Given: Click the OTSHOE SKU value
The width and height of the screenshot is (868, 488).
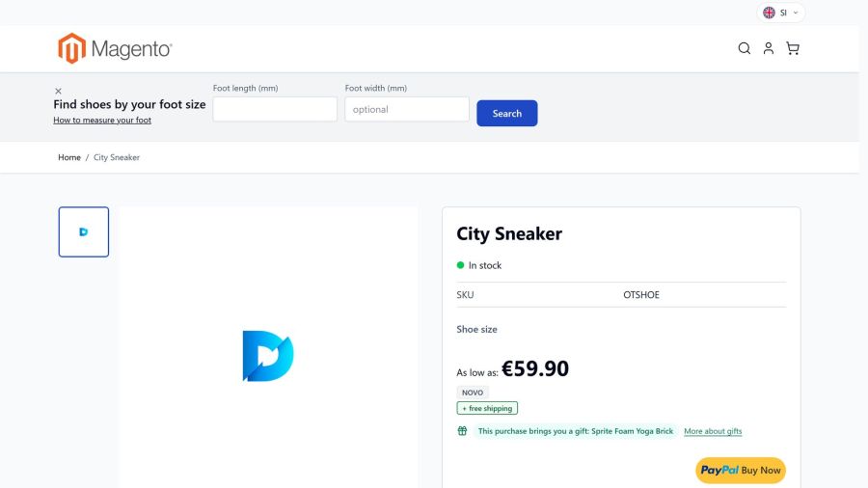Looking at the screenshot, I should click(641, 295).
